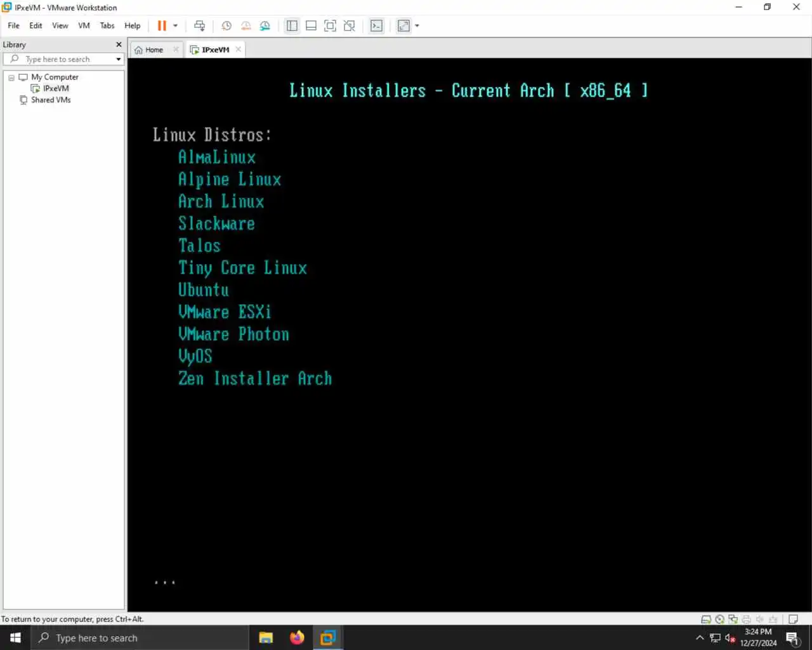812x650 pixels.
Task: Open the power options dropdown arrow beside the pause icon
Action: click(x=176, y=26)
